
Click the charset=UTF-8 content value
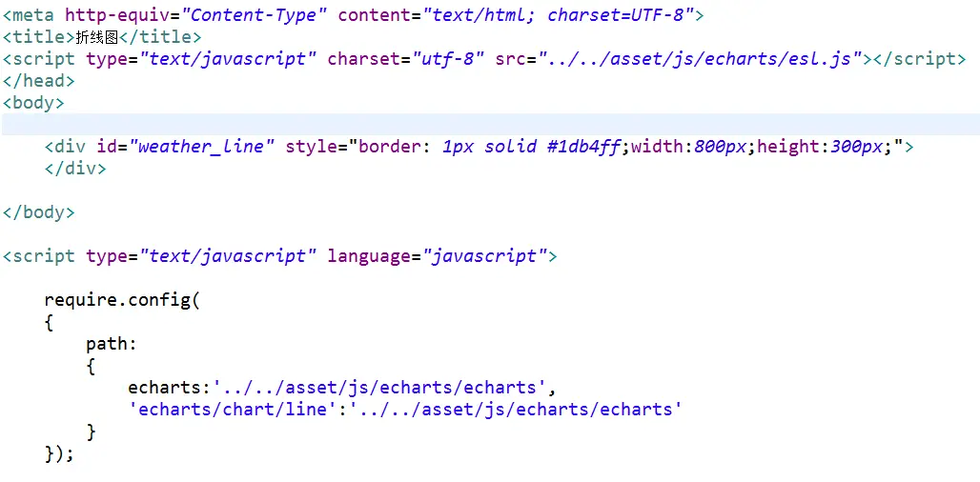tap(614, 15)
